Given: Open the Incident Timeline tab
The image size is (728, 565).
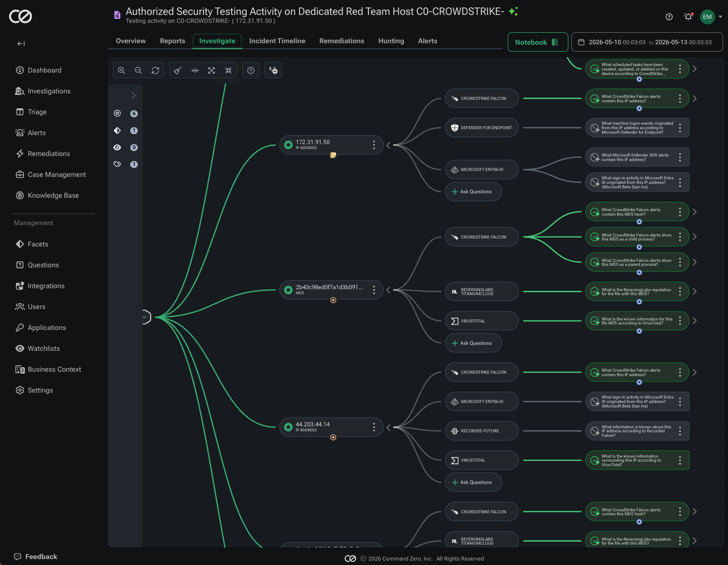Looking at the screenshot, I should coord(277,41).
